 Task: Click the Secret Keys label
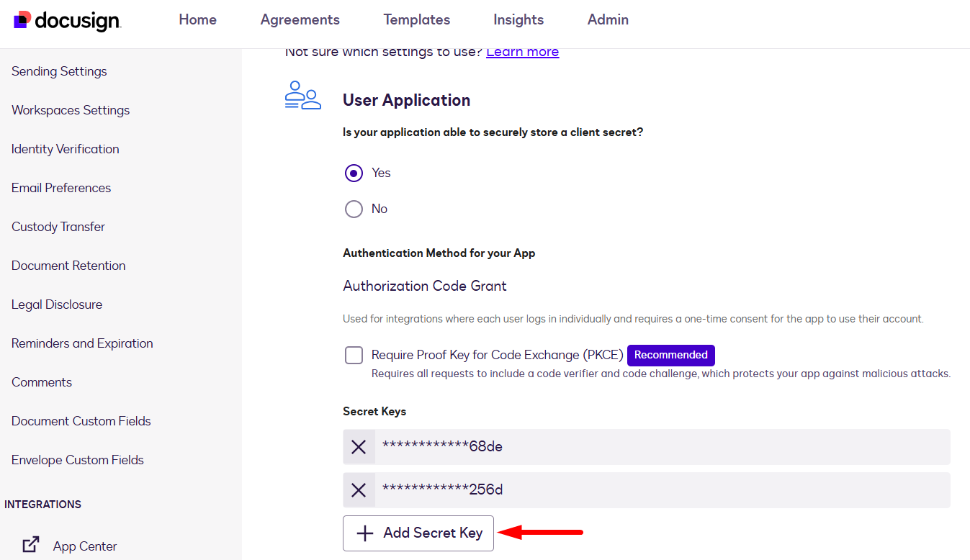point(374,412)
